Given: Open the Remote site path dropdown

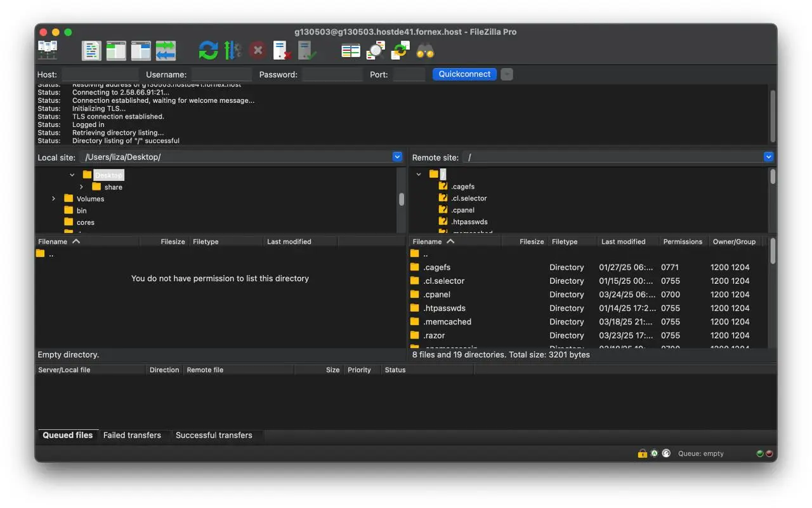Looking at the screenshot, I should pyautogui.click(x=768, y=157).
